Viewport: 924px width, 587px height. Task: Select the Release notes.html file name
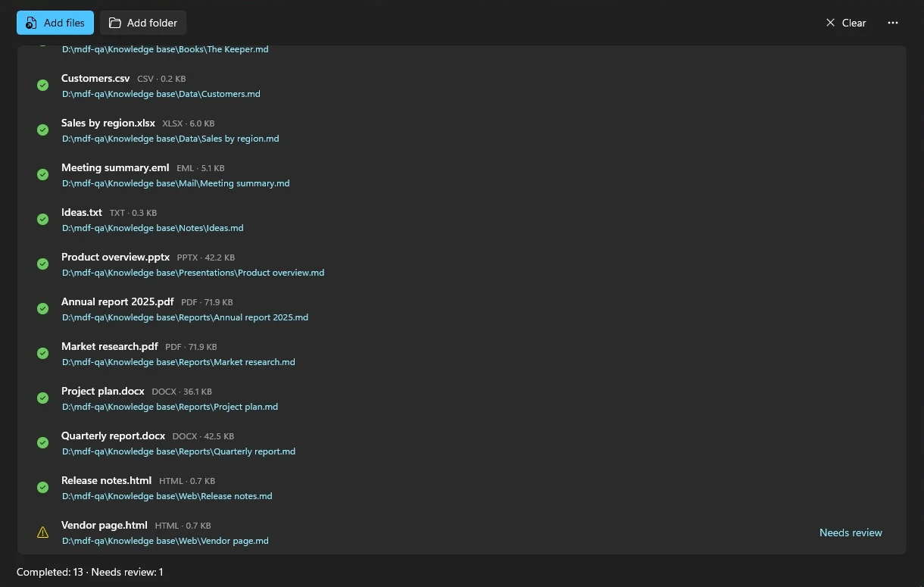(x=107, y=480)
